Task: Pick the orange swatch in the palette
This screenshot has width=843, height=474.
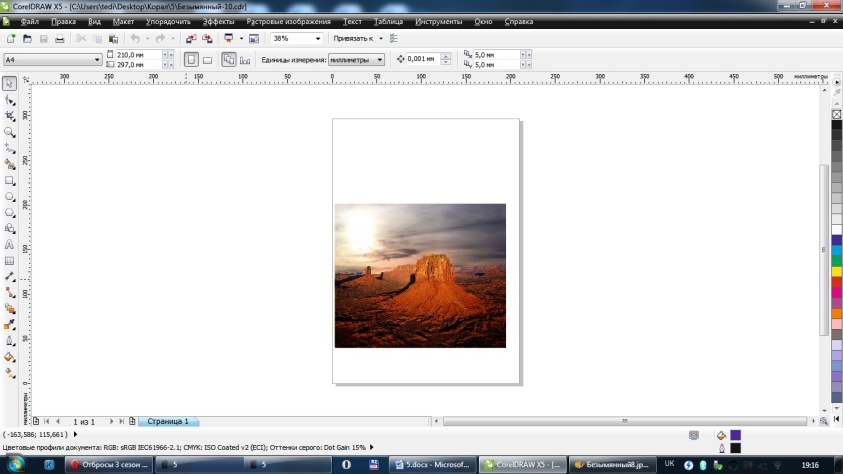Action: 837,313
